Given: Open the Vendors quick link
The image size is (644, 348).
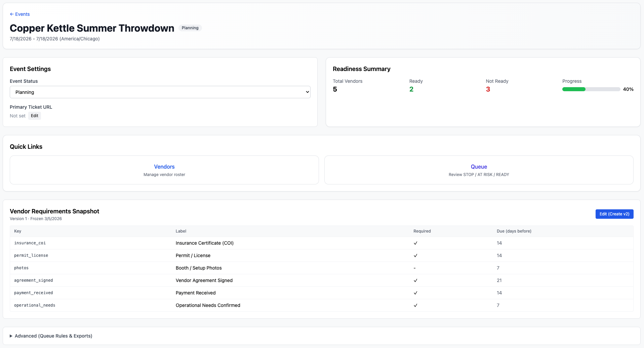Looking at the screenshot, I should tap(164, 167).
